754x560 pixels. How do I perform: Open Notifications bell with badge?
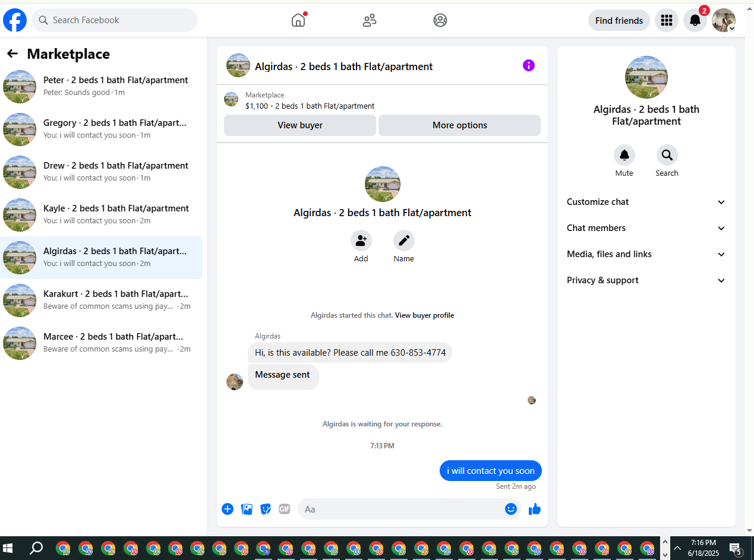coord(695,20)
